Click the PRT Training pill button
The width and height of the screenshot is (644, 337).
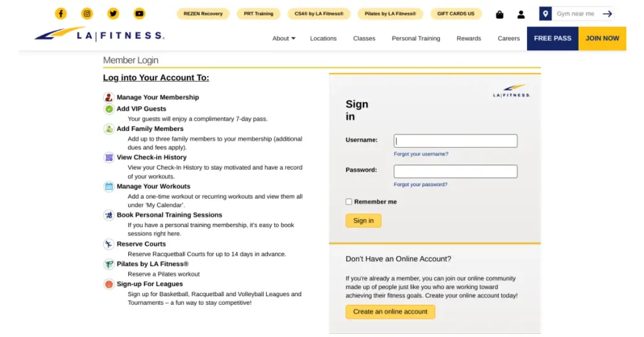pos(258,14)
